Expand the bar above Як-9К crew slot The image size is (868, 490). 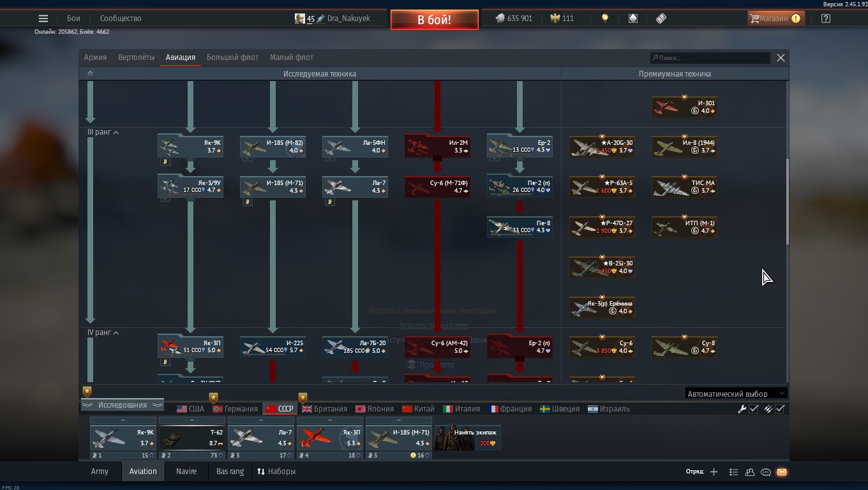(123, 420)
